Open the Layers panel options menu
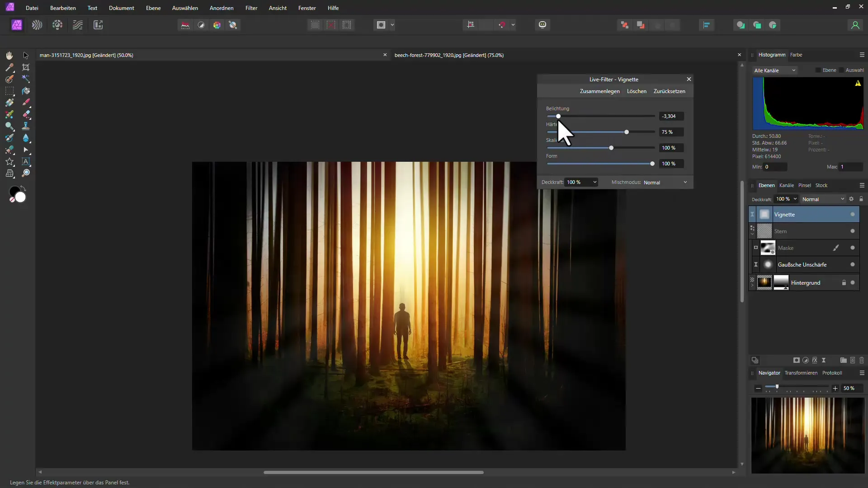 click(862, 185)
